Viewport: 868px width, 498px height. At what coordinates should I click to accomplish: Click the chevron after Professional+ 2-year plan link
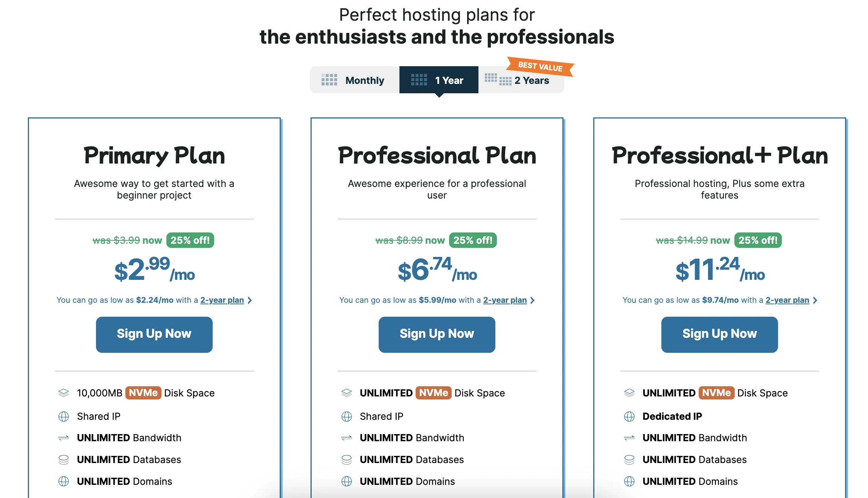click(815, 300)
